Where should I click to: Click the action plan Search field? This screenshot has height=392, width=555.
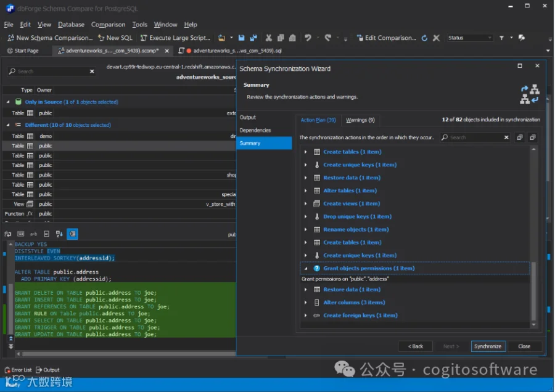click(475, 137)
